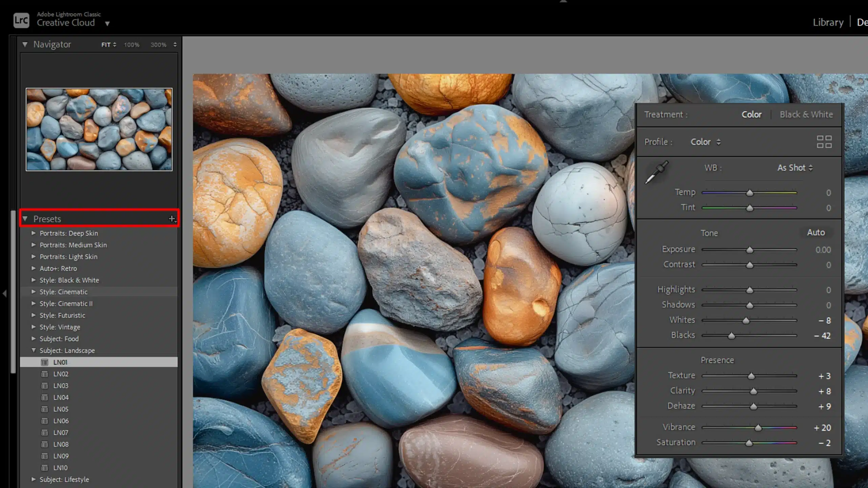Click the Lrc application logo
The width and height of the screenshot is (868, 488).
click(x=21, y=20)
